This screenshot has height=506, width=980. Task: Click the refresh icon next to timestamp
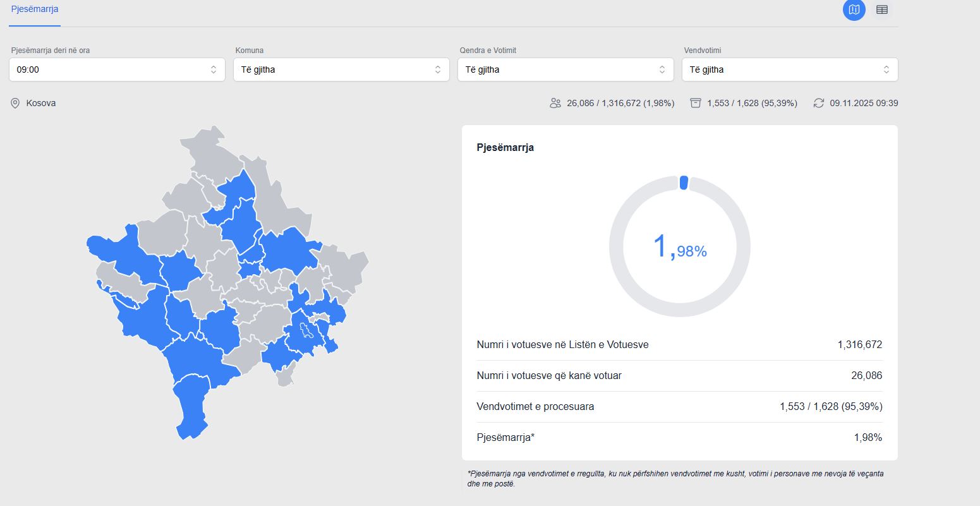[819, 103]
